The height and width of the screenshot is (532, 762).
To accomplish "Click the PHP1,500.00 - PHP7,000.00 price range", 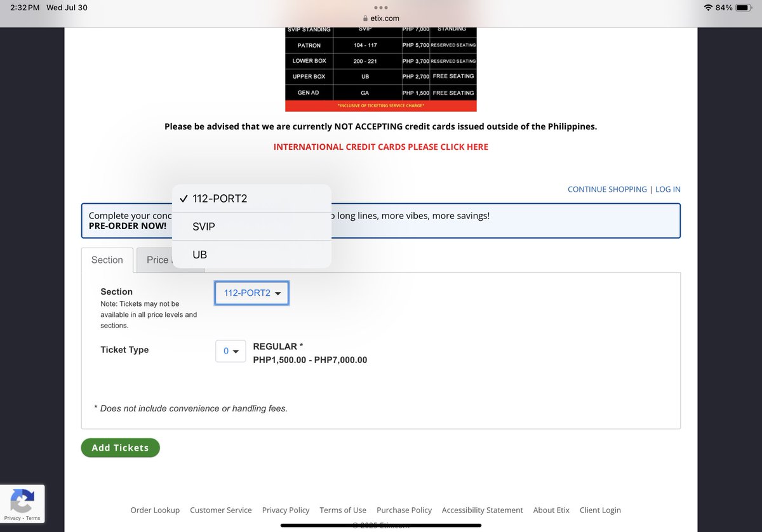I will [x=310, y=360].
